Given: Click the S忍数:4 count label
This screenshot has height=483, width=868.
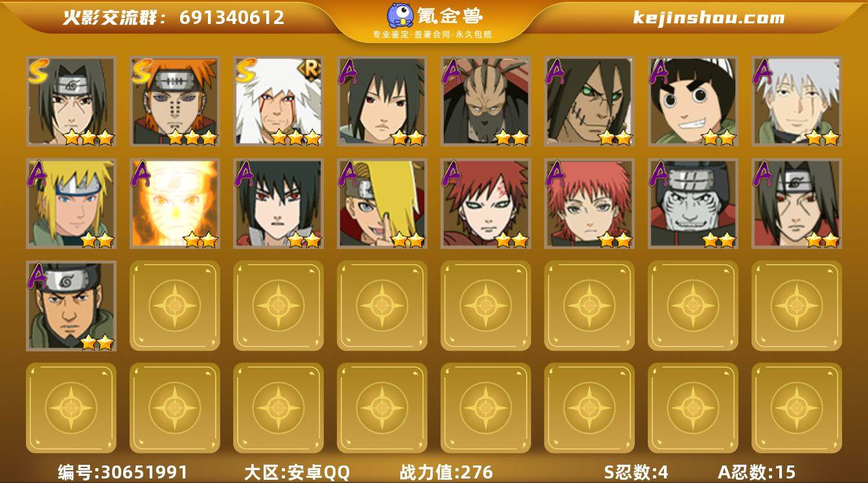Looking at the screenshot, I should point(636,472).
